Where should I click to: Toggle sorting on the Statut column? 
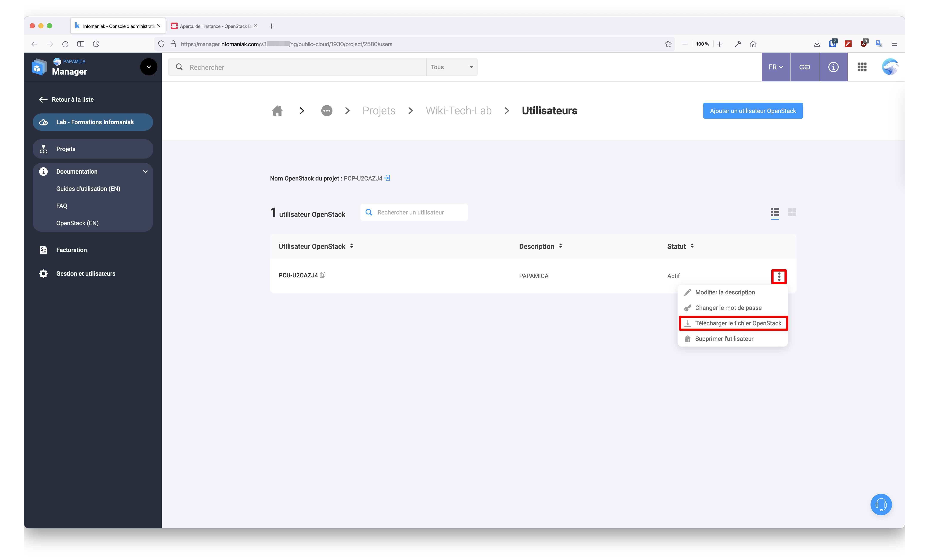(693, 246)
